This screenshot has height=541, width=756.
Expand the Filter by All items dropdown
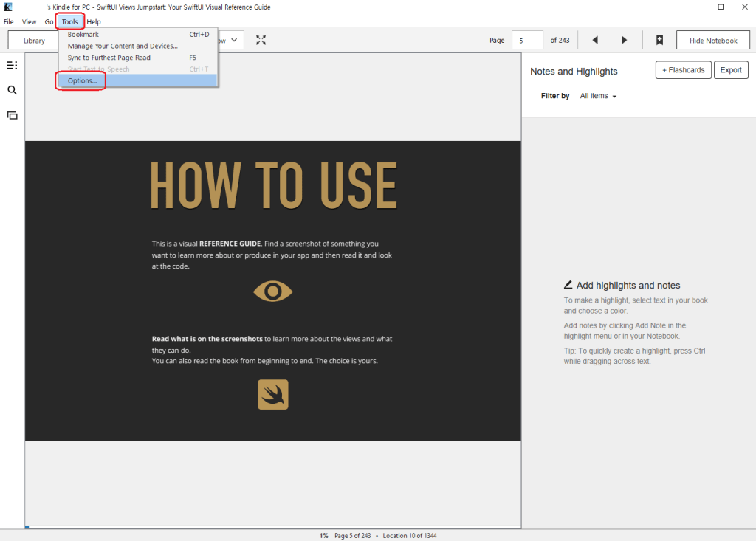point(598,96)
